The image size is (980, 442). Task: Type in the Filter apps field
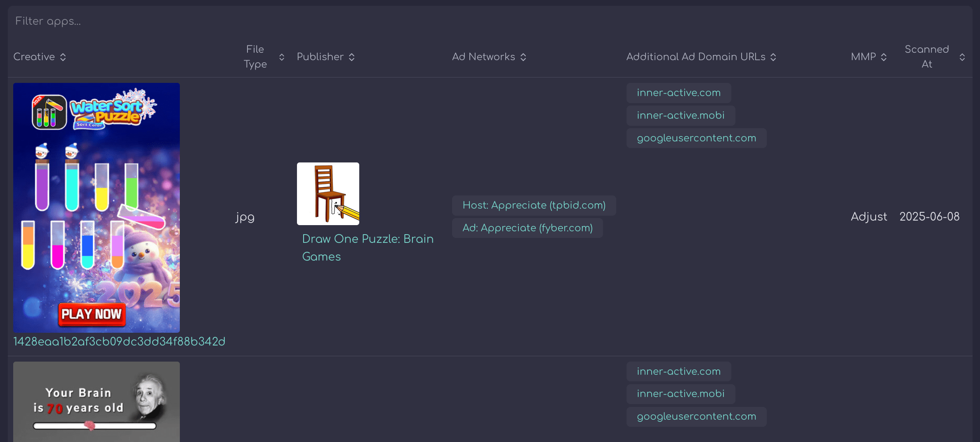coord(247,21)
